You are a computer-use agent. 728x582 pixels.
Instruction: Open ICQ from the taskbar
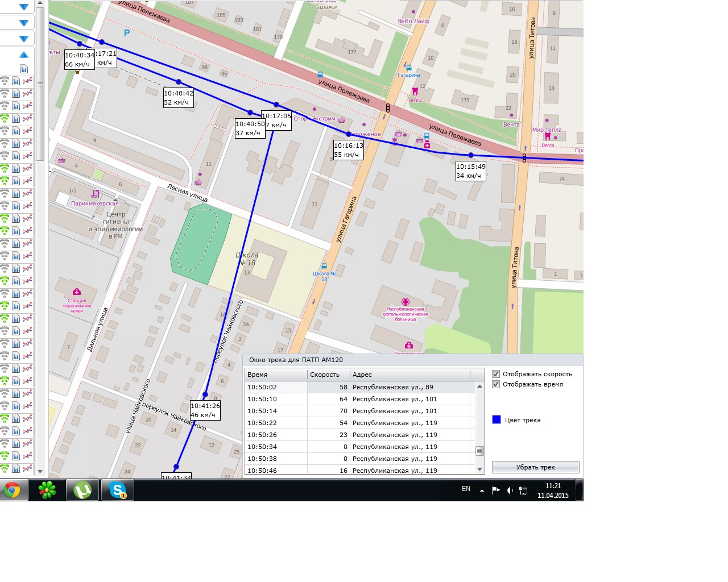point(47,490)
